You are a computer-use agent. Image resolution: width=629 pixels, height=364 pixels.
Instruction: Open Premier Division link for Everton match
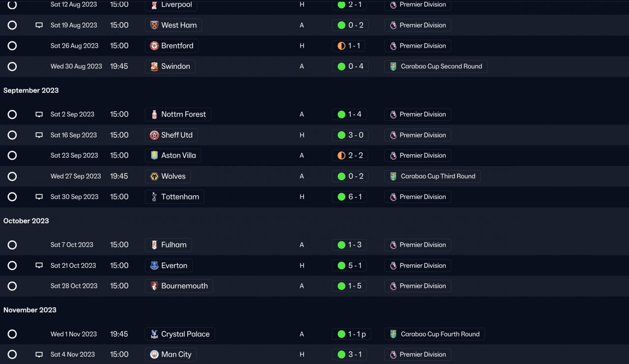[x=422, y=265]
